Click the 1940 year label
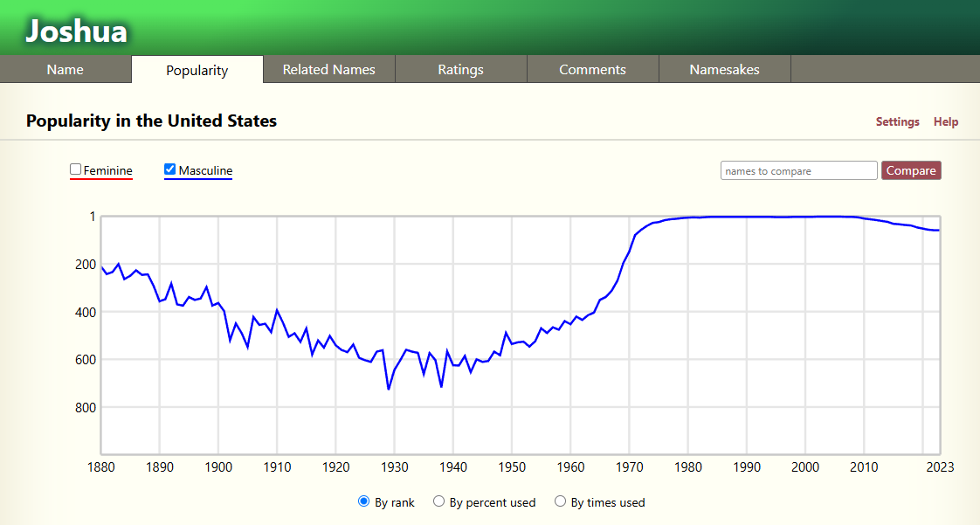The height and width of the screenshot is (525, 980). 453,466
